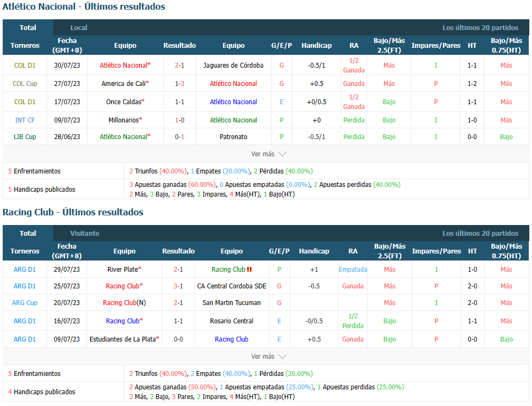Click Millonarios team name
This screenshot has width=532, height=406.
[124, 120]
